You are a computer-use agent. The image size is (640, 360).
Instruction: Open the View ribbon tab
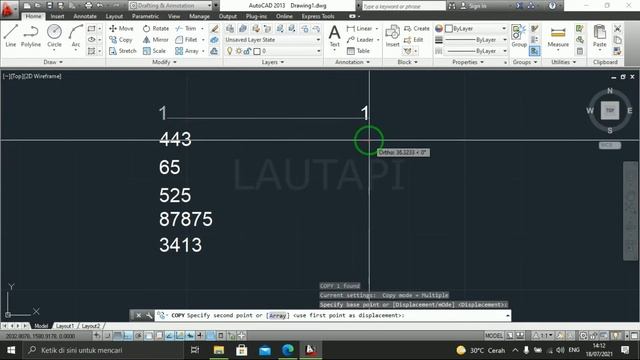click(174, 16)
